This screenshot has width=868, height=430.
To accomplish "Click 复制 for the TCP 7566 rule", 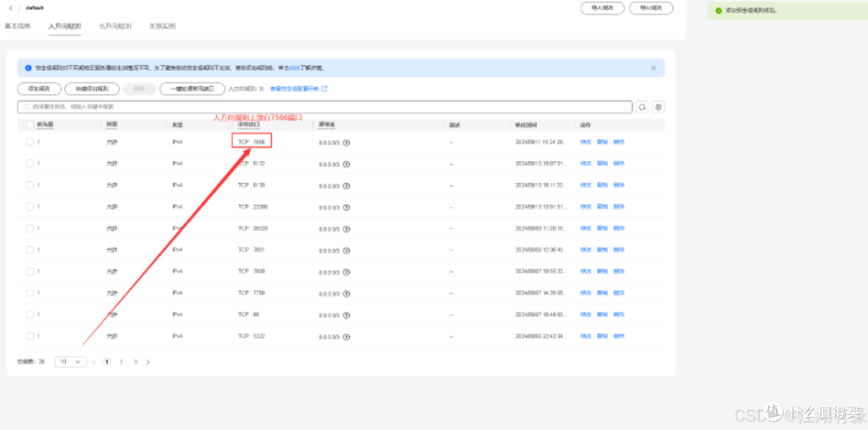I will pos(602,142).
